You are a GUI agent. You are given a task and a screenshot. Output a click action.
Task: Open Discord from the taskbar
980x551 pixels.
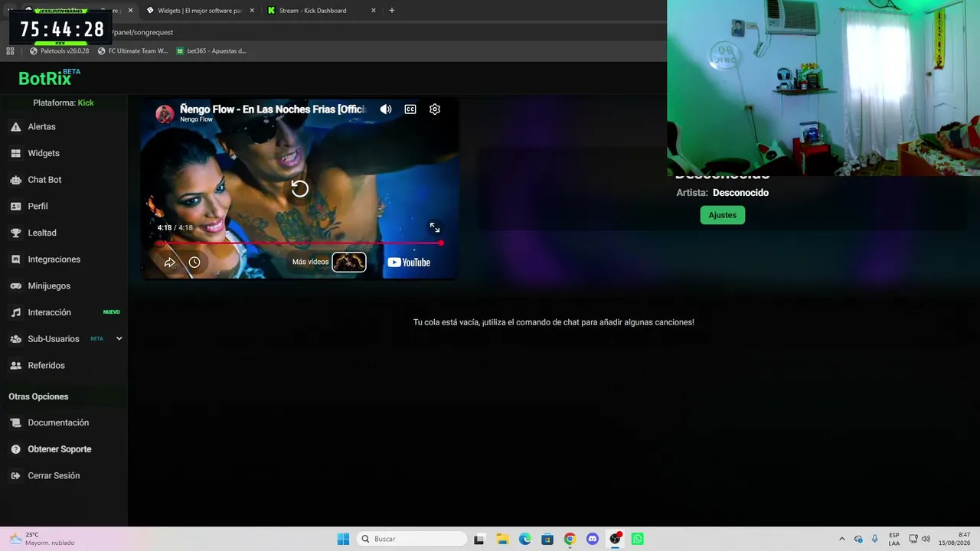pos(593,539)
